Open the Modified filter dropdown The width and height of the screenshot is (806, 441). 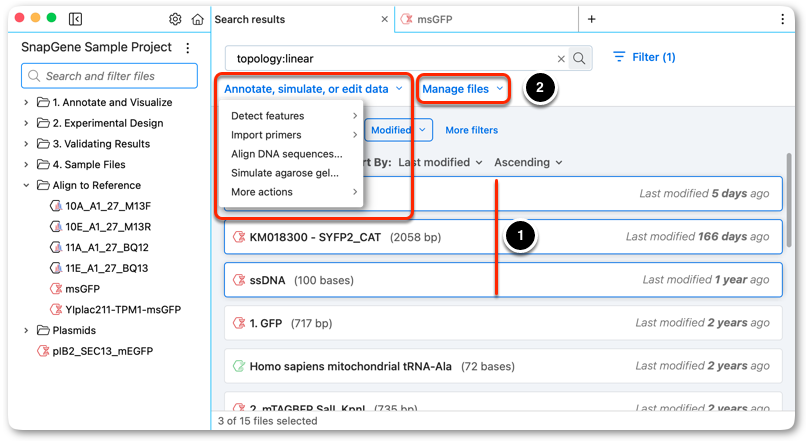(x=399, y=130)
